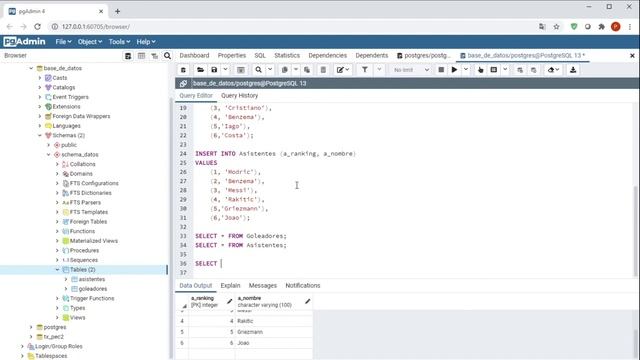Click the Explain Analyze icon
The width and height of the screenshot is (640, 360).
[x=493, y=70]
